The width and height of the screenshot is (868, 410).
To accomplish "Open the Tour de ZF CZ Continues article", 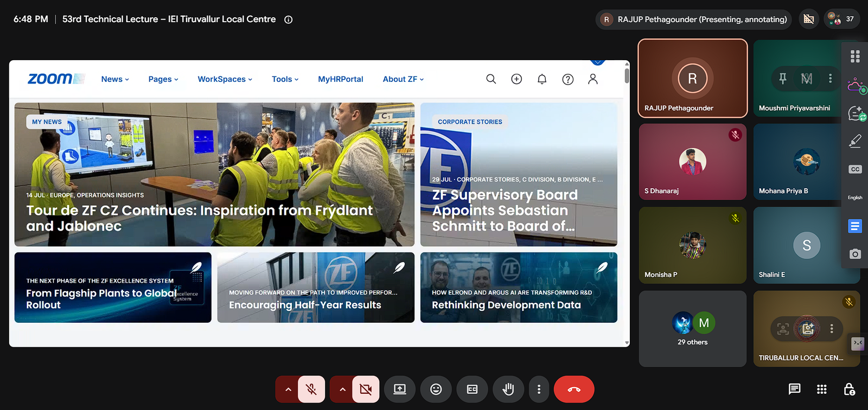I will [214, 175].
